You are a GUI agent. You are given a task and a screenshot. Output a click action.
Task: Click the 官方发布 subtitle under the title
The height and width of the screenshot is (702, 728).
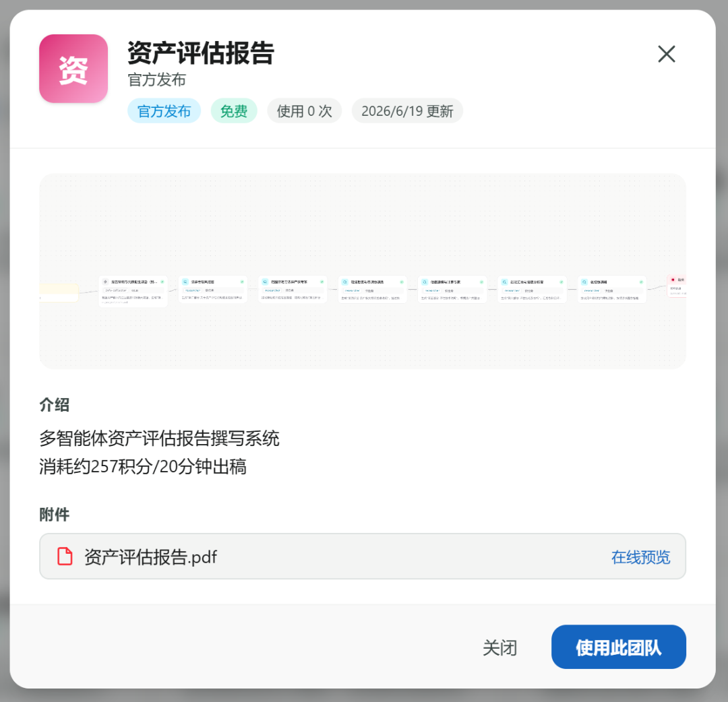pos(157,79)
